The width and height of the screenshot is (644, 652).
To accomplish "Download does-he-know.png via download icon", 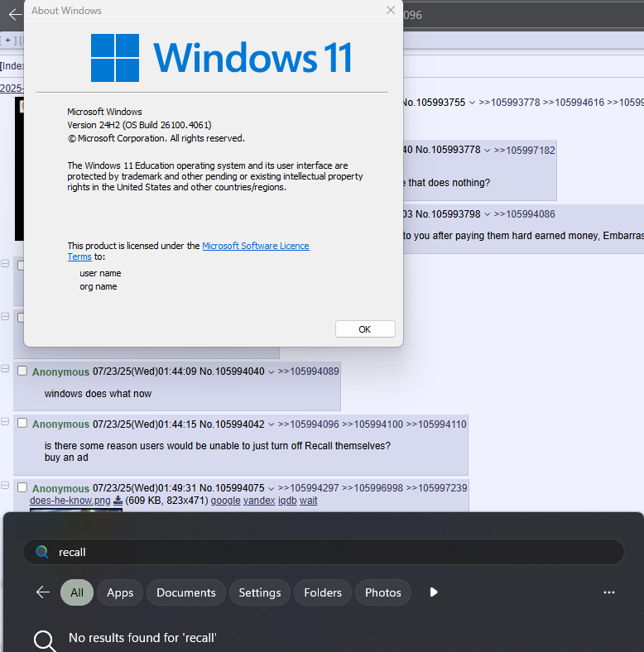I will click(118, 501).
